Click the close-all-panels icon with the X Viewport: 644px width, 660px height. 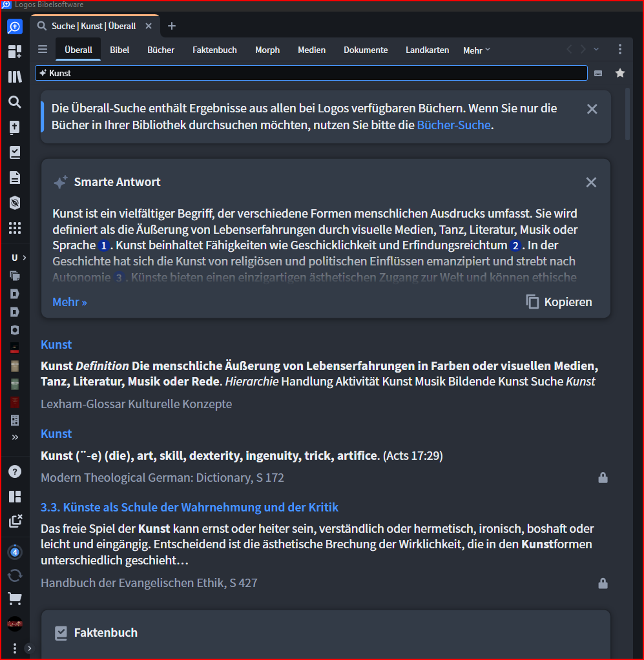tap(15, 521)
